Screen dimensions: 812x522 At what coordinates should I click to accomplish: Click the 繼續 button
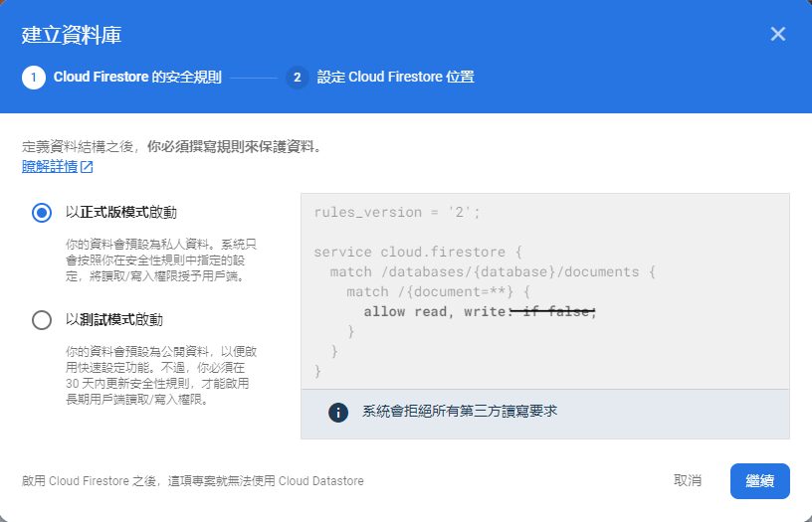click(759, 481)
